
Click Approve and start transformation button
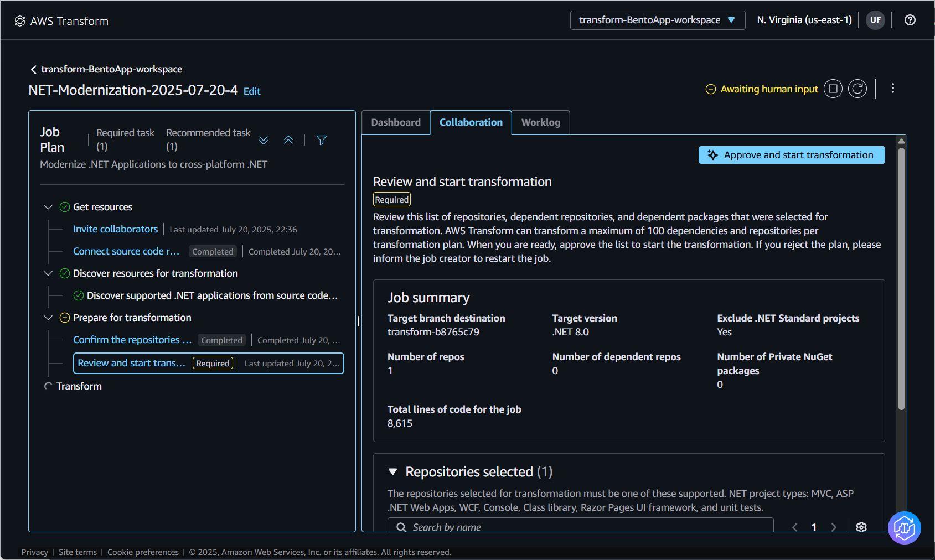(x=792, y=155)
